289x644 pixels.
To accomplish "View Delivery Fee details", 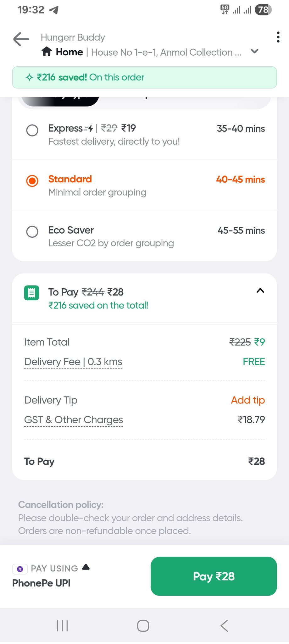I will coord(73,362).
